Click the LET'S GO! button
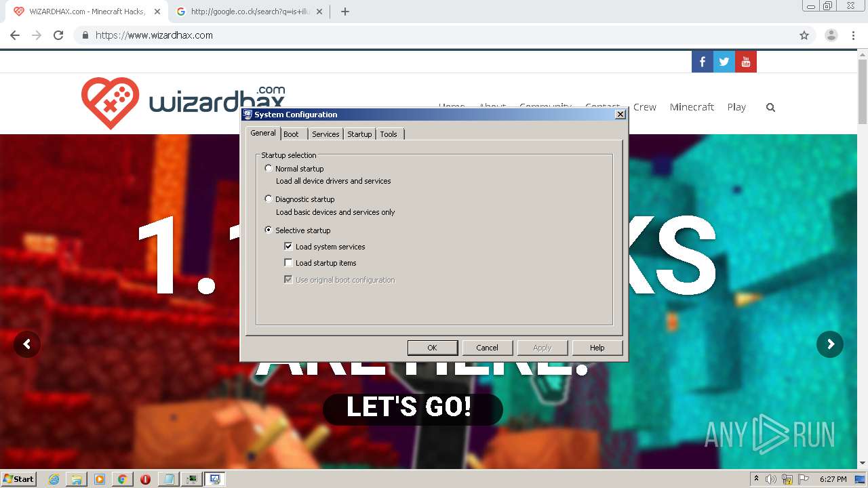 tap(412, 409)
